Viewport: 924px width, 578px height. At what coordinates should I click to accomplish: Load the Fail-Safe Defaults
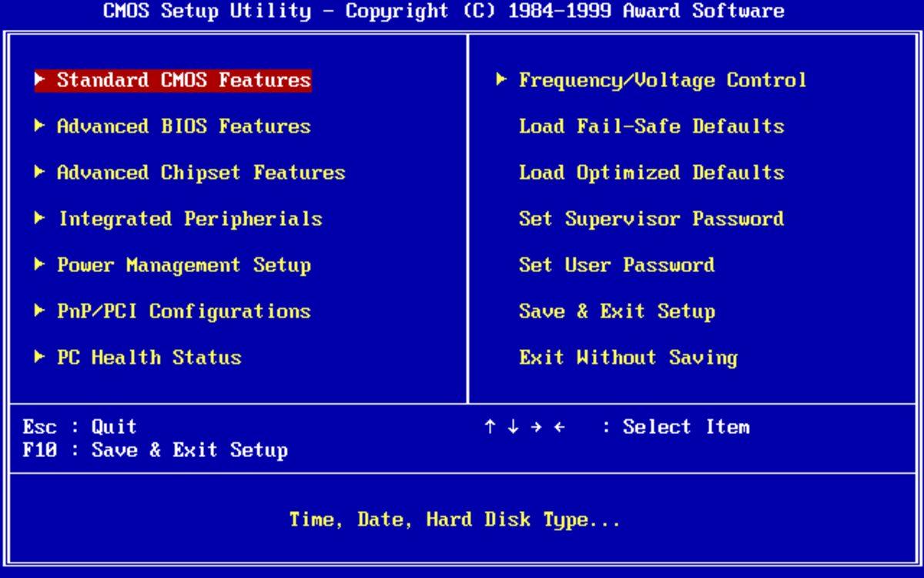pyautogui.click(x=651, y=126)
